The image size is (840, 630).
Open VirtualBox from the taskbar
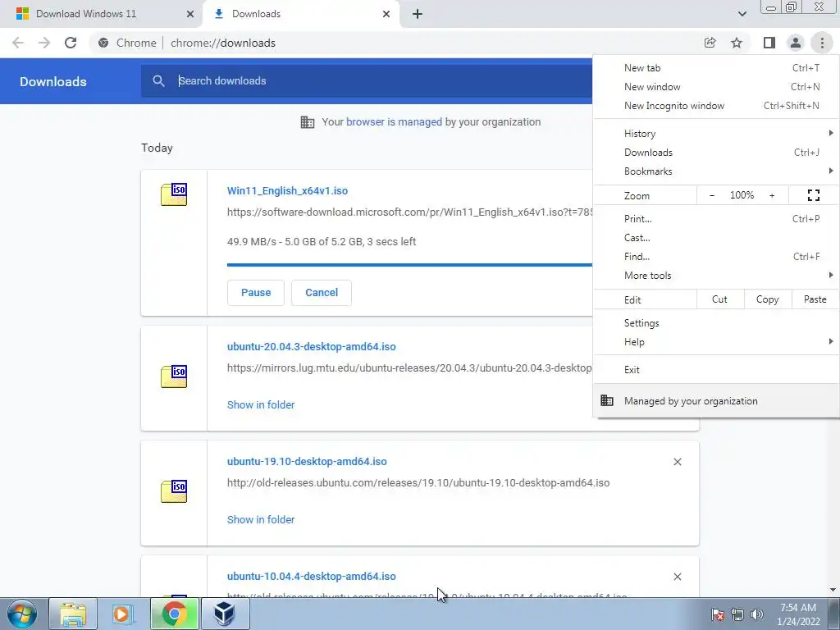(x=225, y=614)
